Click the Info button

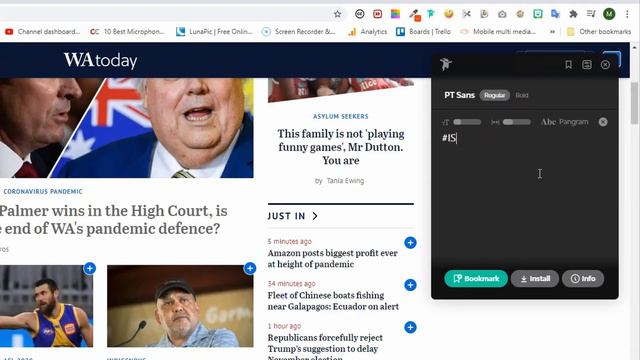click(583, 278)
